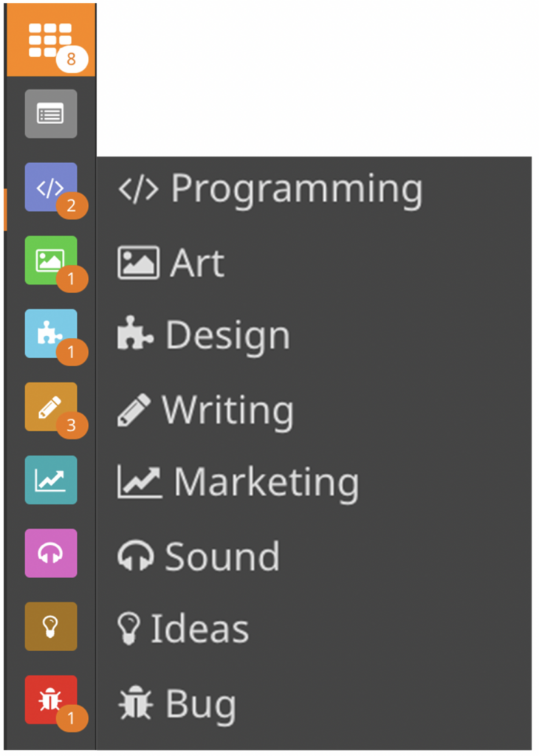539x756 pixels.
Task: Click the badge showing 3 on Writing icon
Action: click(72, 425)
